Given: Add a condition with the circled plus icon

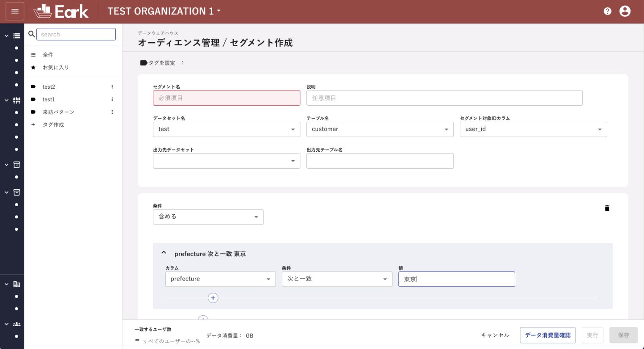Looking at the screenshot, I should (x=213, y=298).
